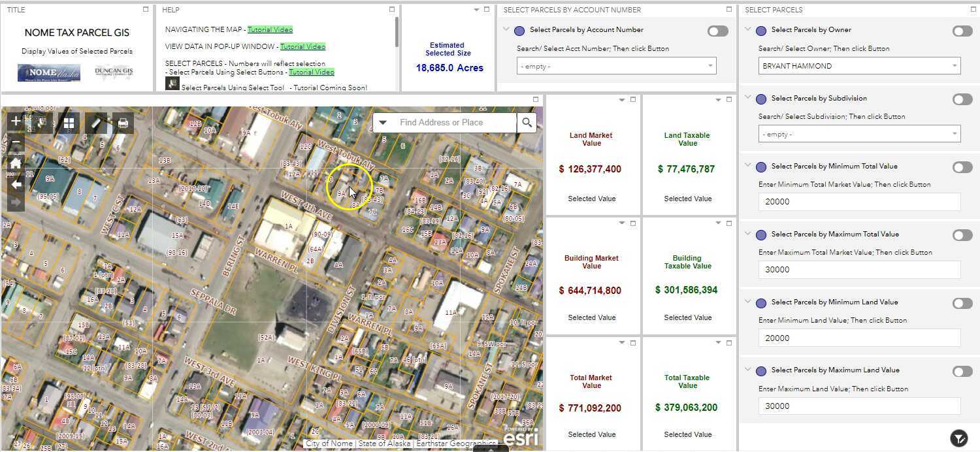This screenshot has height=452, width=980.
Task: Click the filter funnel icon at bottom right
Action: (958, 438)
